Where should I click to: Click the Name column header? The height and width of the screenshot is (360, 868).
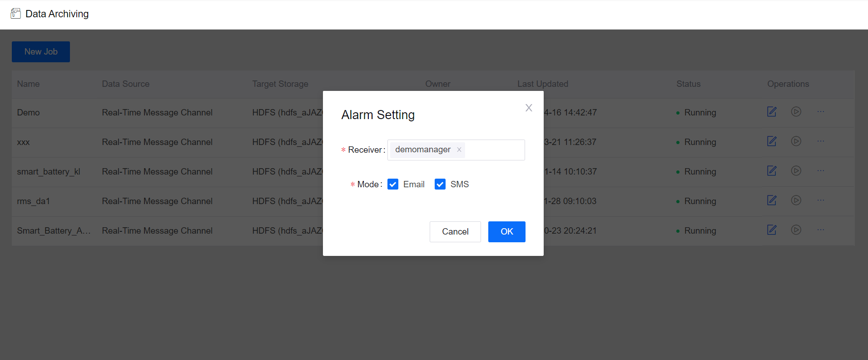28,84
